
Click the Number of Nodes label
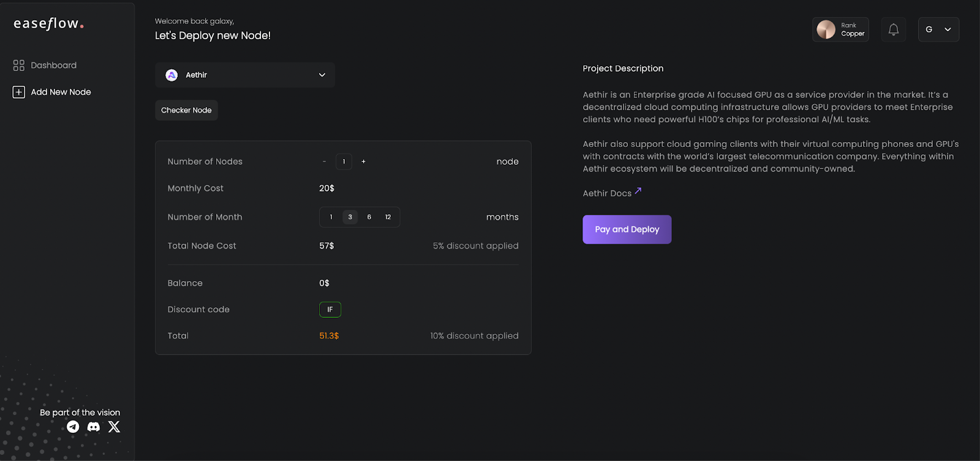pyautogui.click(x=205, y=162)
